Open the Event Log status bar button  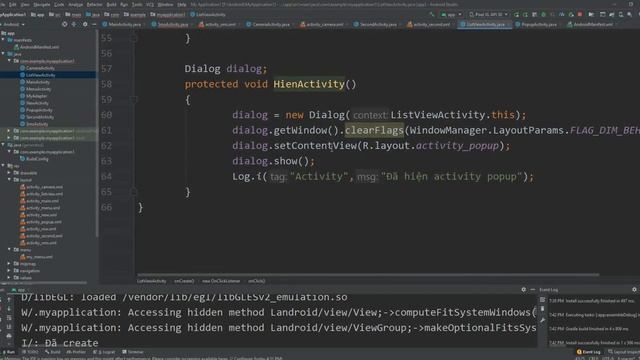[588, 352]
